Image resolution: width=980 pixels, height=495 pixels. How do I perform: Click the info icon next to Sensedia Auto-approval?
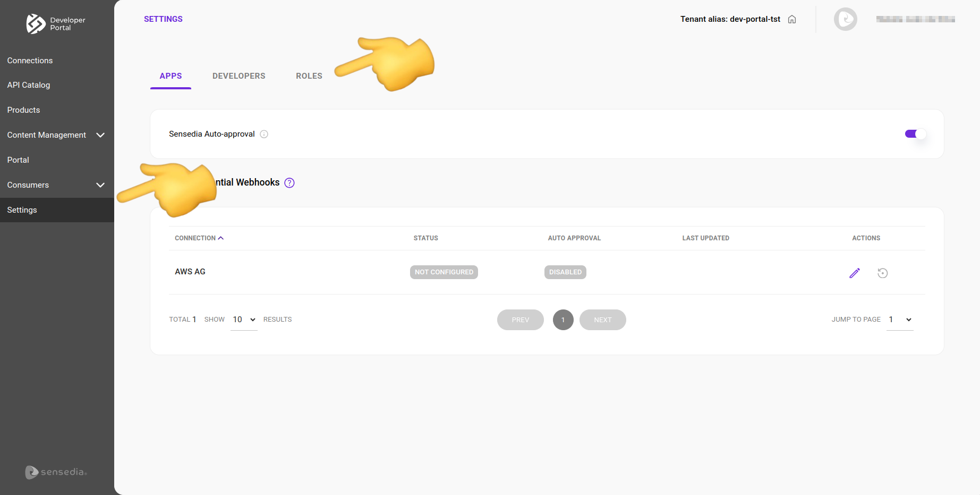tap(264, 134)
